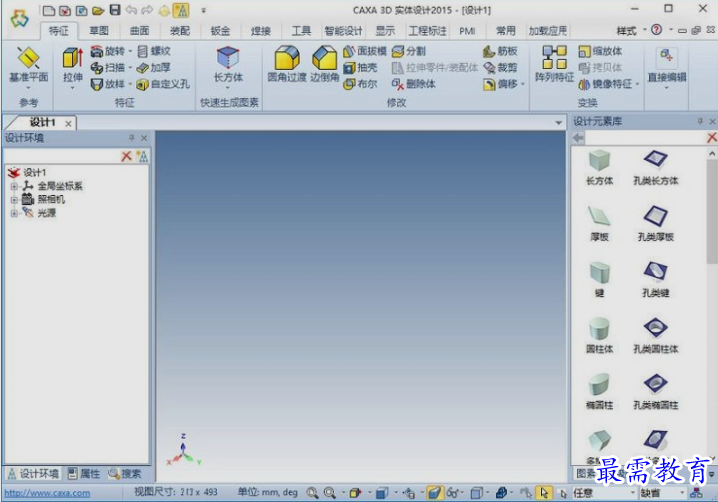Pin the 设计环境 panel

tap(131, 138)
